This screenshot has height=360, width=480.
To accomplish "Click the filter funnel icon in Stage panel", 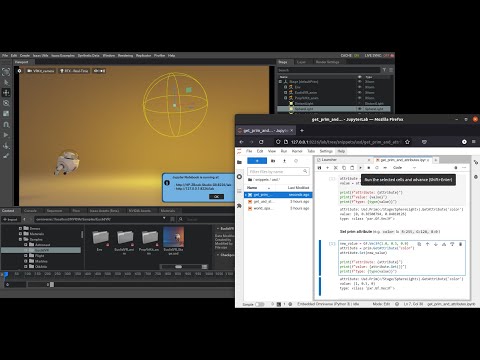I will tap(384, 70).
